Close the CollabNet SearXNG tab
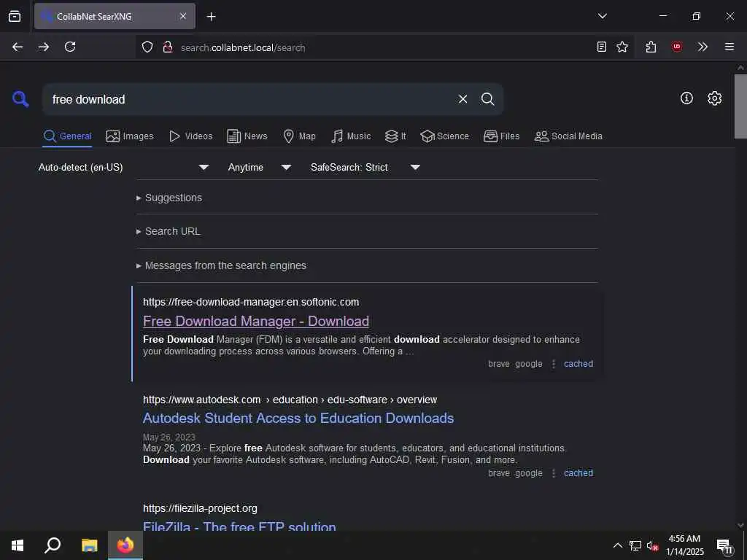 [x=183, y=16]
